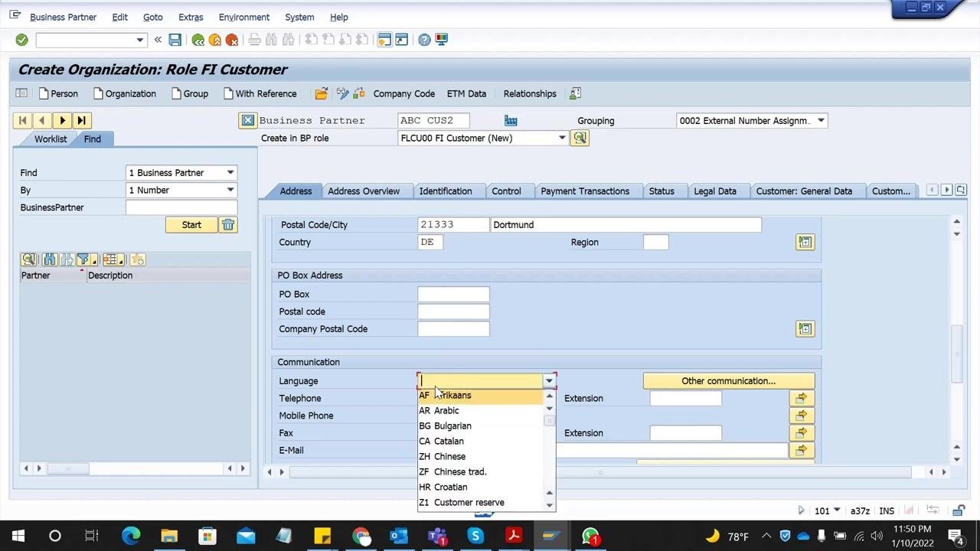
Task: Click the PO Box section more-fields icon
Action: click(805, 329)
